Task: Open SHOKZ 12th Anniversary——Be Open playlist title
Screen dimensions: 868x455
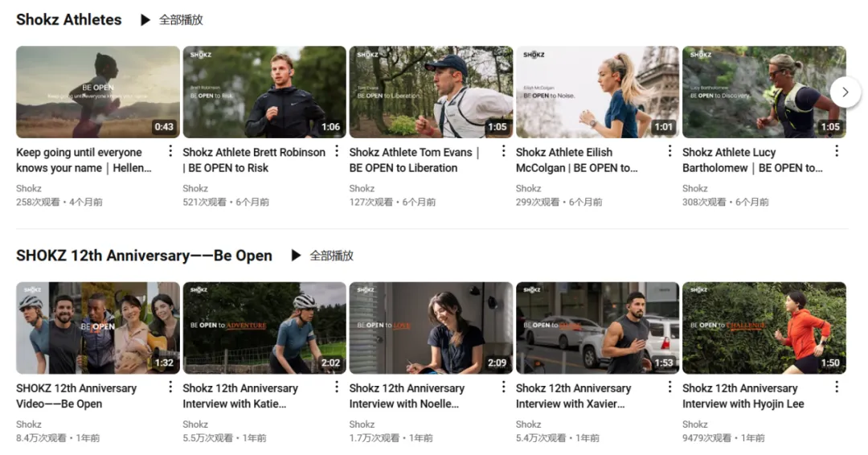Action: click(x=144, y=255)
